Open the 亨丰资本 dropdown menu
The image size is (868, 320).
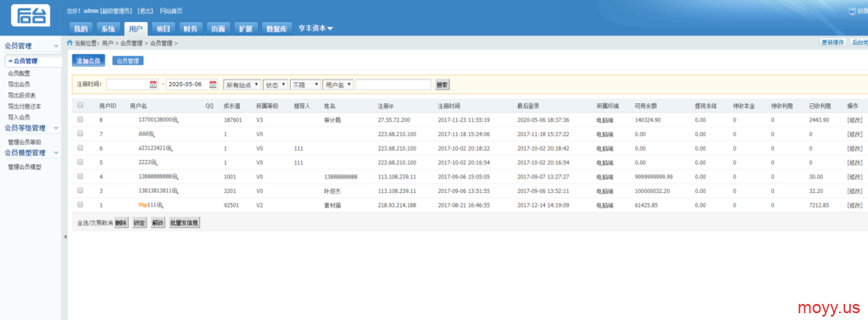click(315, 28)
